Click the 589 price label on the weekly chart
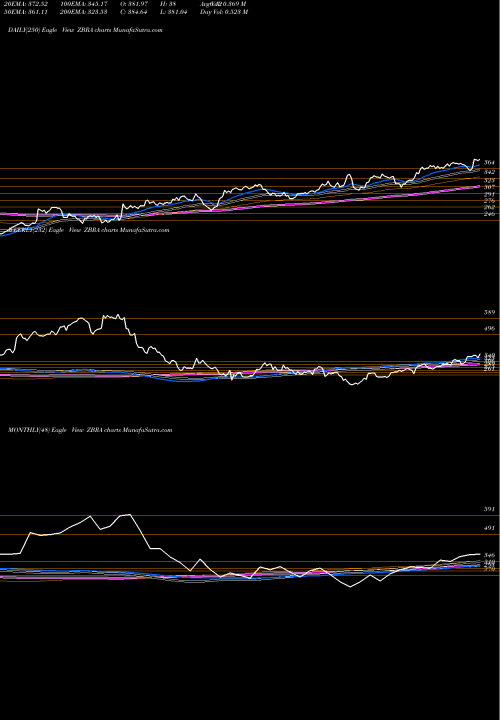 click(x=489, y=312)
